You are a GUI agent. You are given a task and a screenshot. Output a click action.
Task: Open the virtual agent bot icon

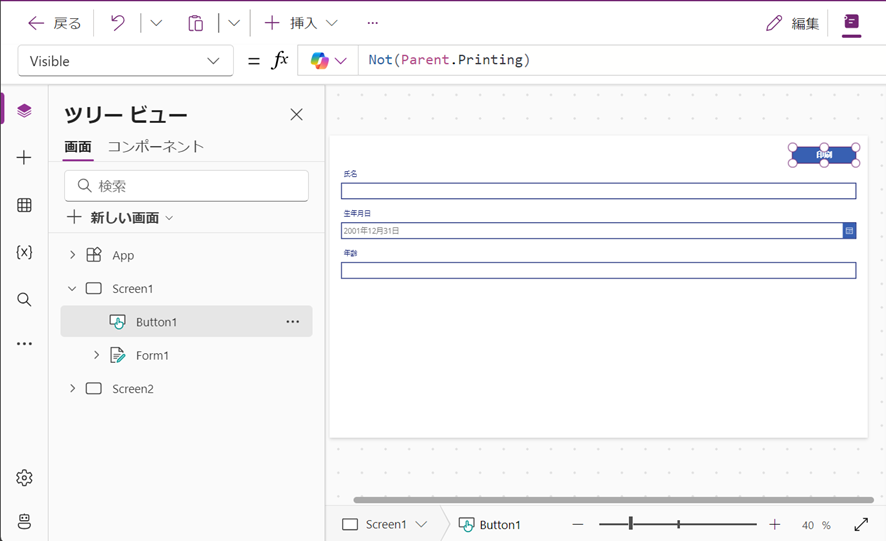click(24, 521)
